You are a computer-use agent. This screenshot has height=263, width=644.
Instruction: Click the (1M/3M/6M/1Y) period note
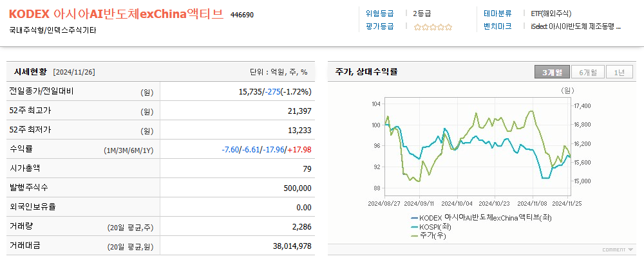(x=129, y=150)
